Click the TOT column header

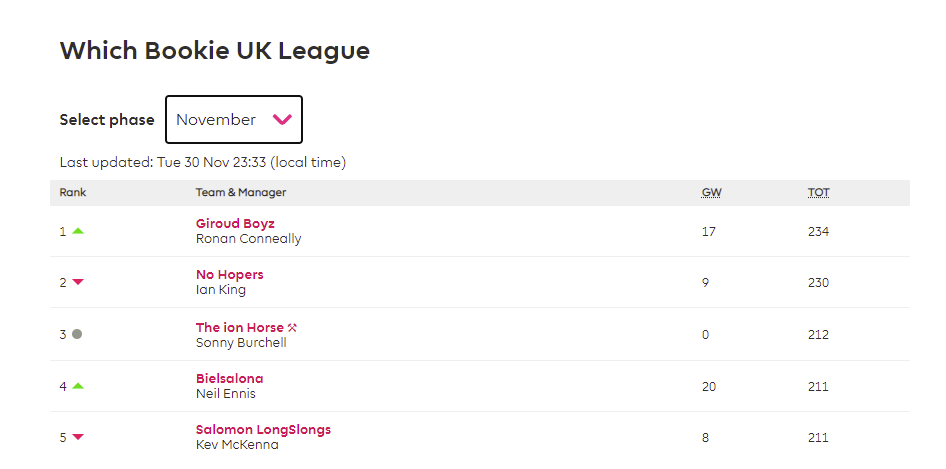(x=819, y=193)
